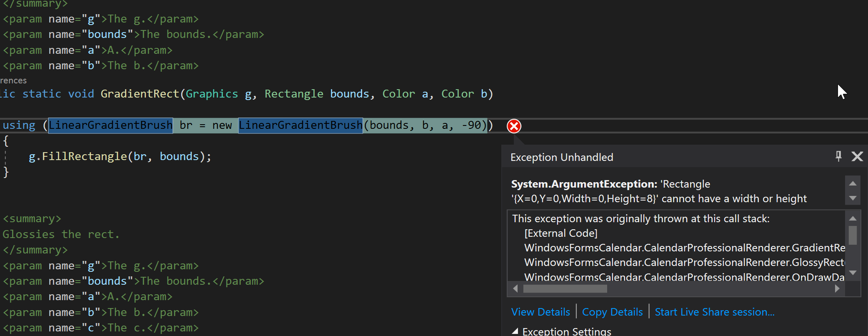The height and width of the screenshot is (336, 868).
Task: Click the 'static' keyword
Action: point(42,94)
